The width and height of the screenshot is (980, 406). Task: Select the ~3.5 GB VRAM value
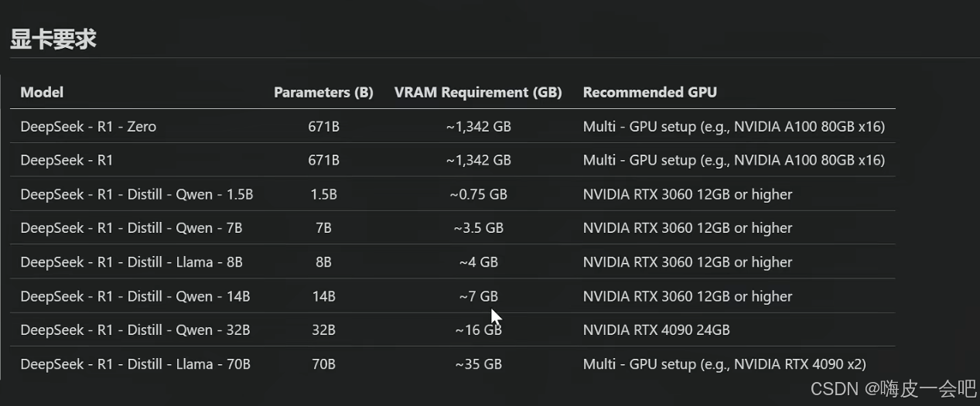(x=478, y=228)
